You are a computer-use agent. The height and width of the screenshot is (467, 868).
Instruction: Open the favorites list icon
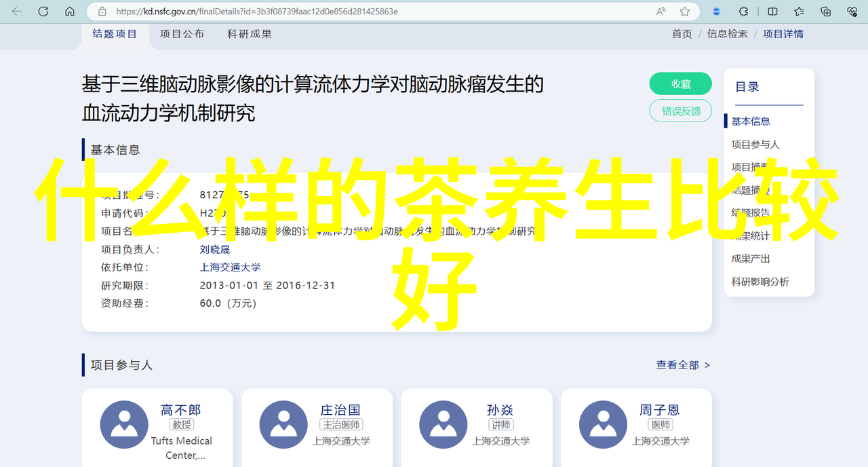pos(799,12)
